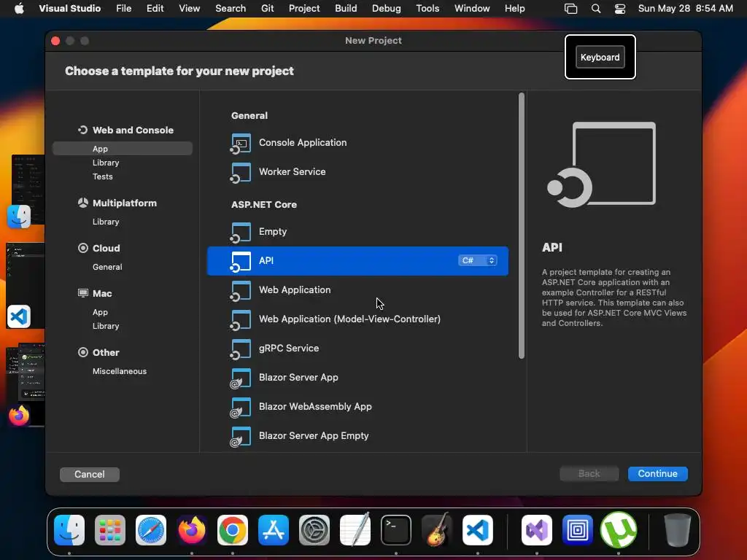This screenshot has width=747, height=560.
Task: Open the C# language dropdown on API
Action: point(478,260)
